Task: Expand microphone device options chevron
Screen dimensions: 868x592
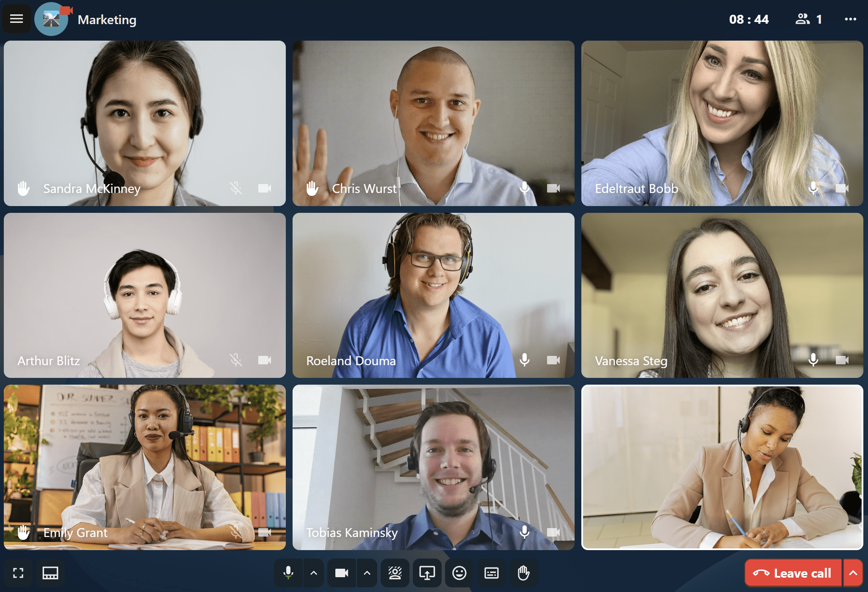Action: (314, 573)
